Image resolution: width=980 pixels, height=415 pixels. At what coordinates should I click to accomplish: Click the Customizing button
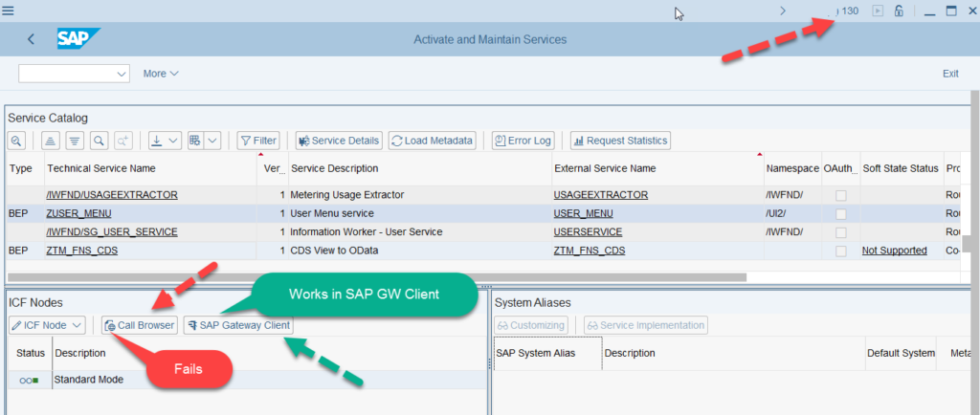pyautogui.click(x=531, y=325)
